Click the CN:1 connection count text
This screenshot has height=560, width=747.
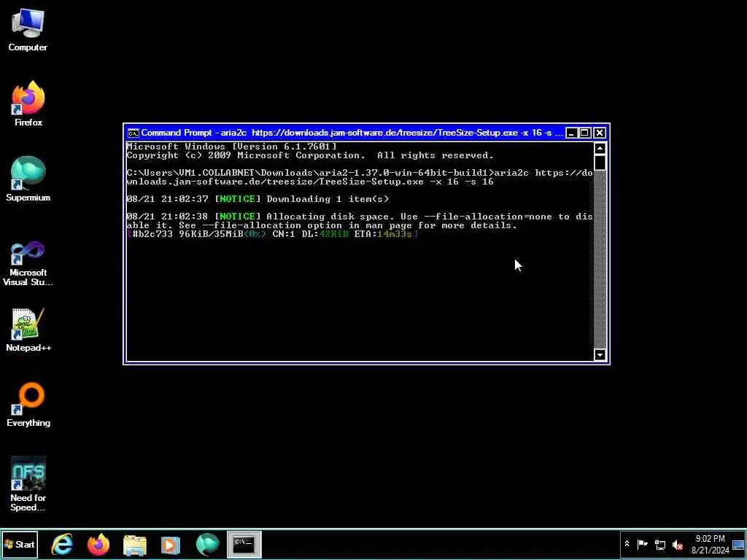click(284, 234)
